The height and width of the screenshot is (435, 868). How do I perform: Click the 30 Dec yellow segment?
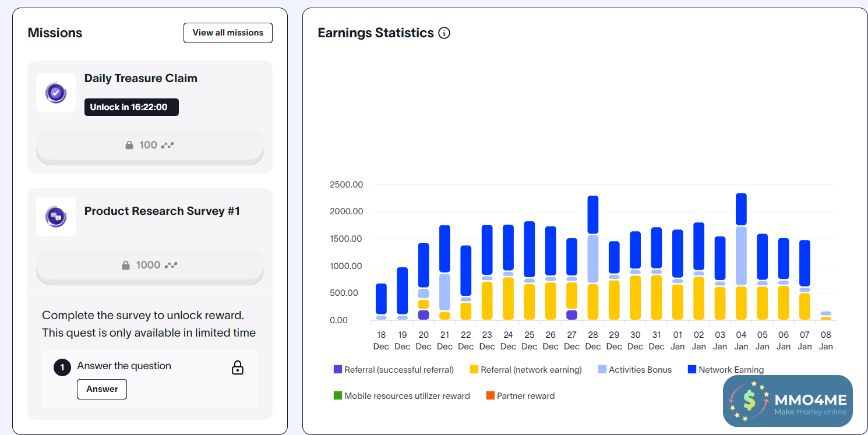click(636, 298)
